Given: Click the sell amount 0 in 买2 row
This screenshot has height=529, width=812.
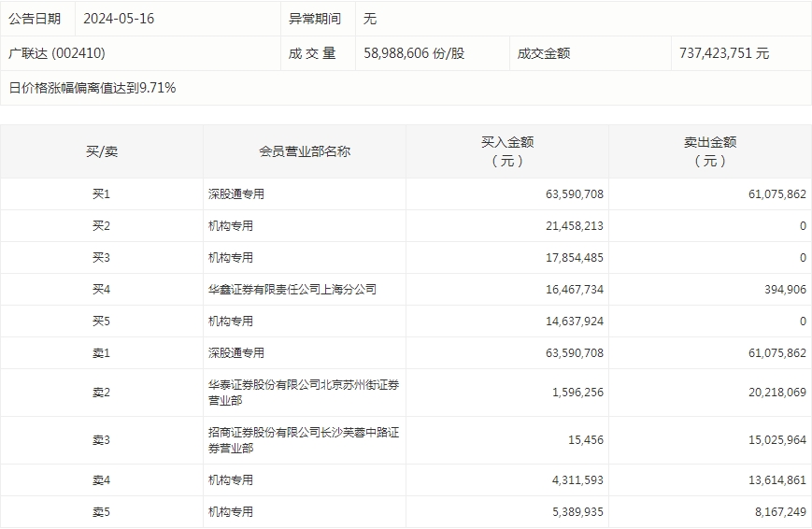Looking at the screenshot, I should [x=804, y=226].
